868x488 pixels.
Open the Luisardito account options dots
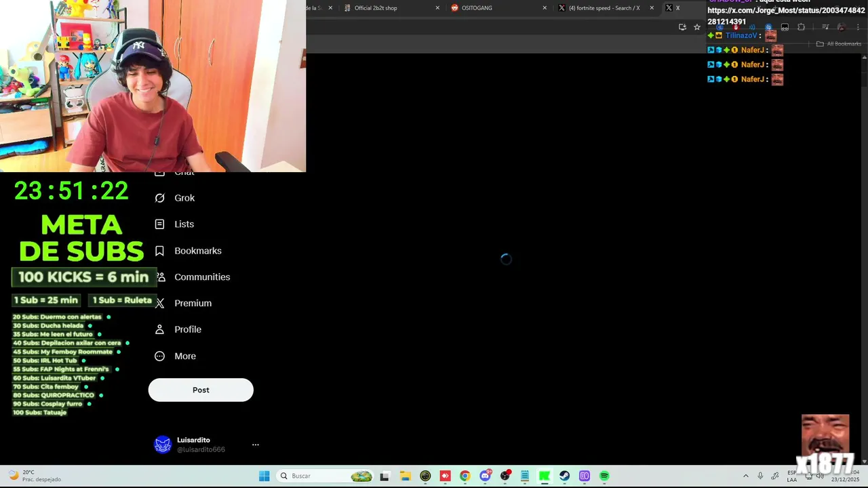point(256,445)
